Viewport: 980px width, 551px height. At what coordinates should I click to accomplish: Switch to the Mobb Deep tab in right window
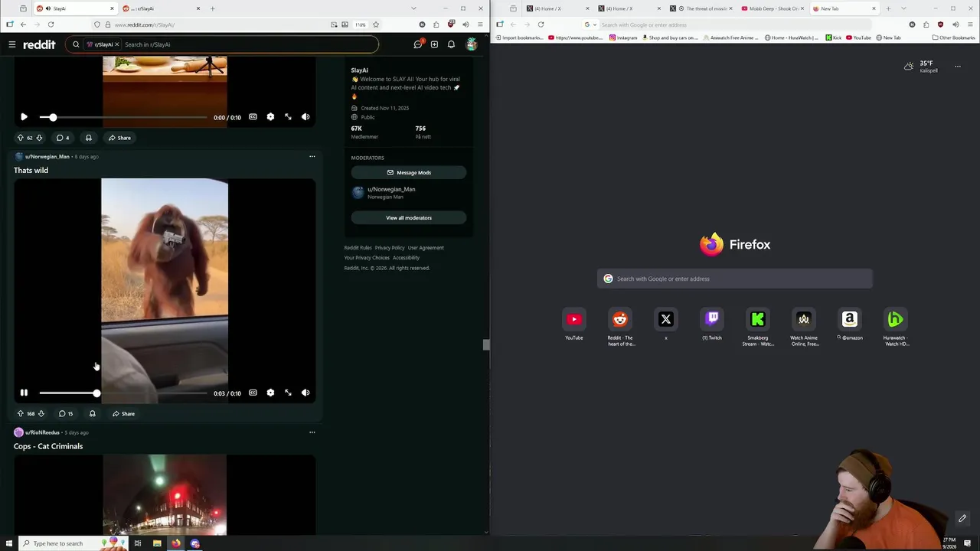pyautogui.click(x=773, y=8)
